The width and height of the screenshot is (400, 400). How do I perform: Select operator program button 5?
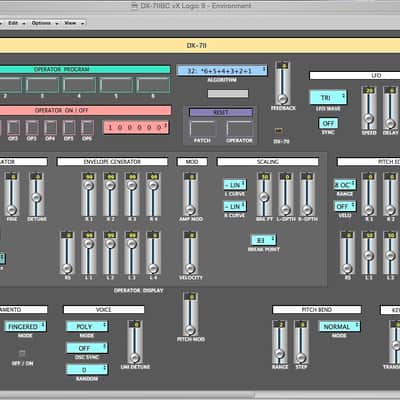tap(116, 85)
